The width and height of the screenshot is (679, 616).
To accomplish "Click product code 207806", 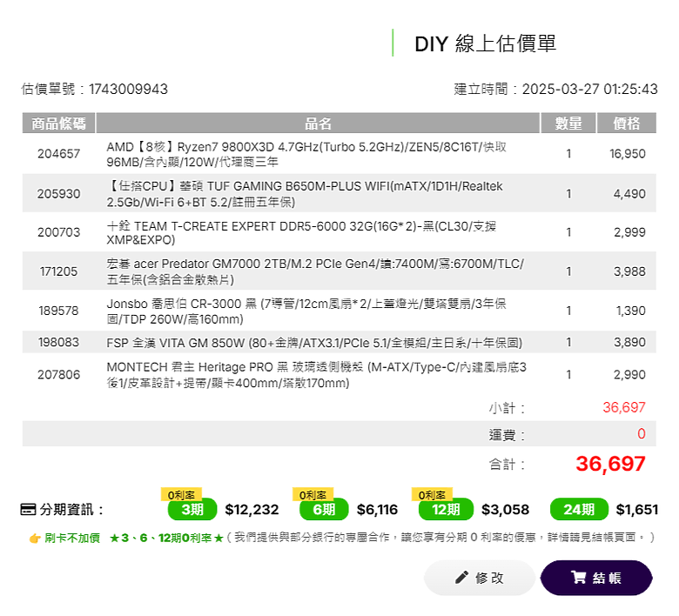I will click(59, 374).
